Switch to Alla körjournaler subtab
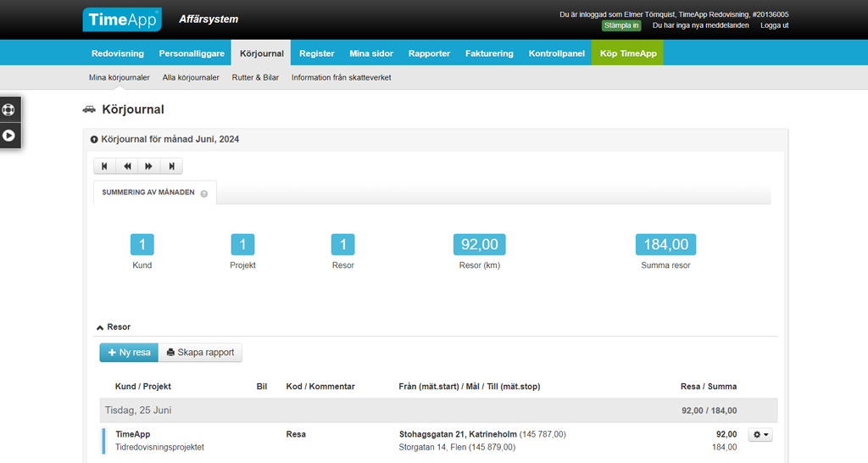The width and height of the screenshot is (868, 463). (x=191, y=77)
